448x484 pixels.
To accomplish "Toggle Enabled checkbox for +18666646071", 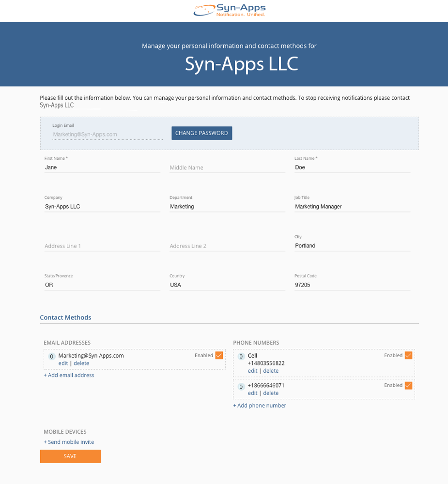I will point(408,385).
